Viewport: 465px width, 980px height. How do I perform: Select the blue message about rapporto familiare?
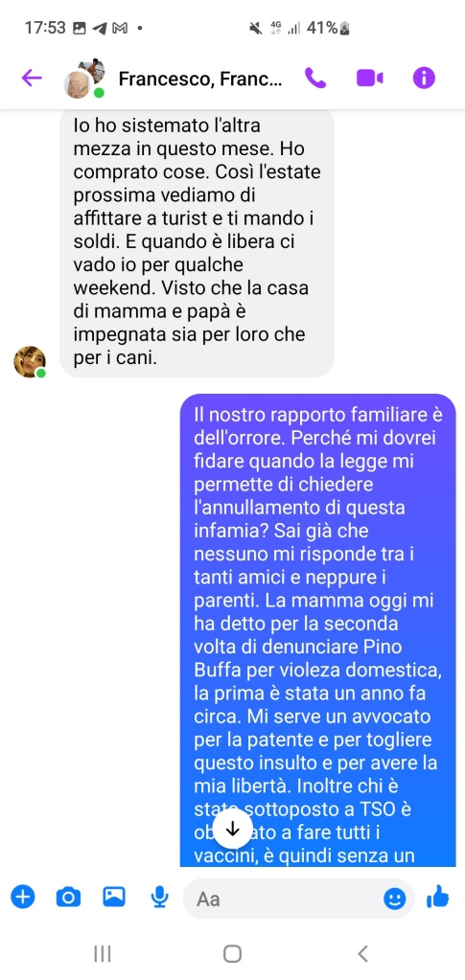pyautogui.click(x=318, y=630)
